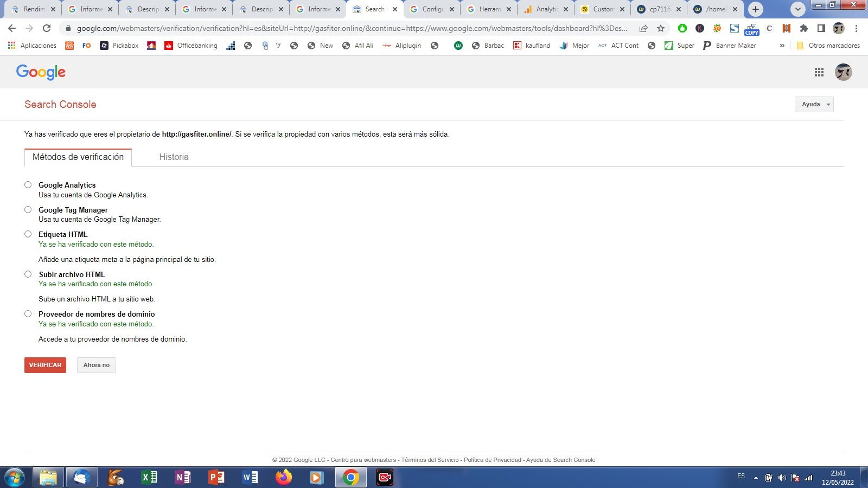Open the Banner Maker bookmark
The height and width of the screenshot is (488, 868).
(x=730, y=46)
